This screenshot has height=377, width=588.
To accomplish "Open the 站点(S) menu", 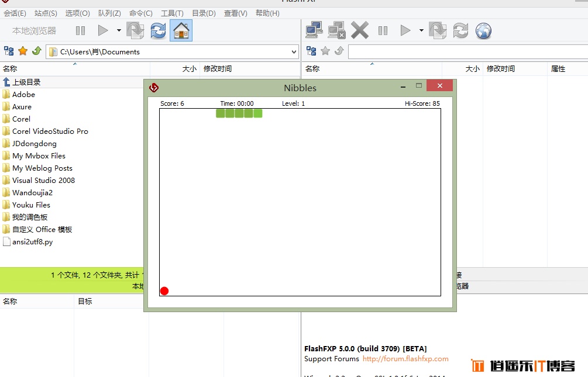I will click(46, 13).
